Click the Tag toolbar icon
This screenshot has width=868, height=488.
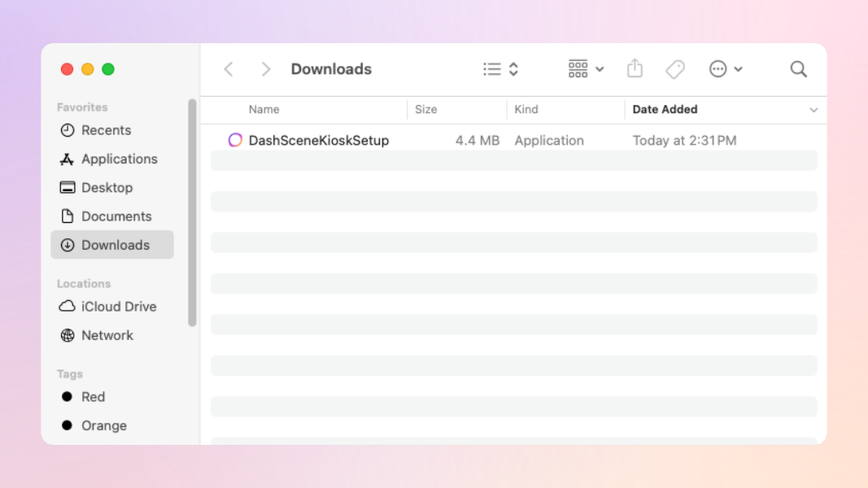pos(675,69)
